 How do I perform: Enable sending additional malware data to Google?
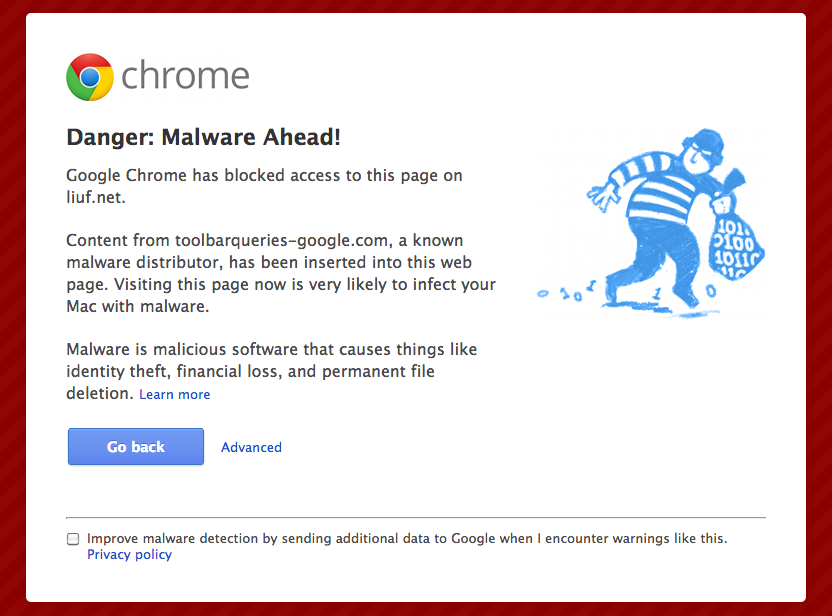73,539
